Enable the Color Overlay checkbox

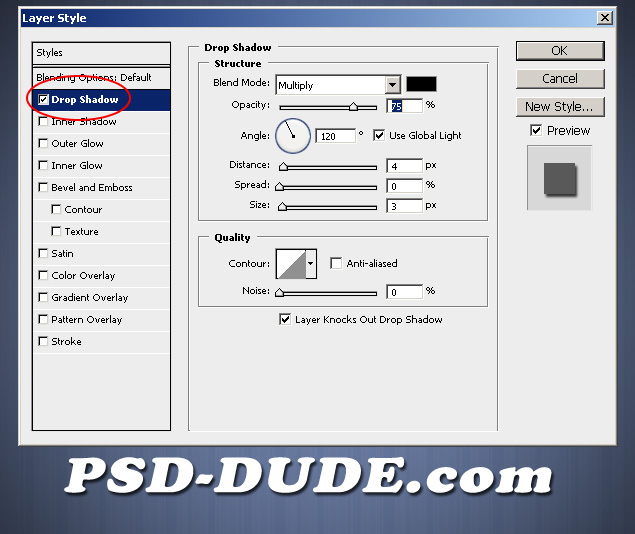[43, 275]
